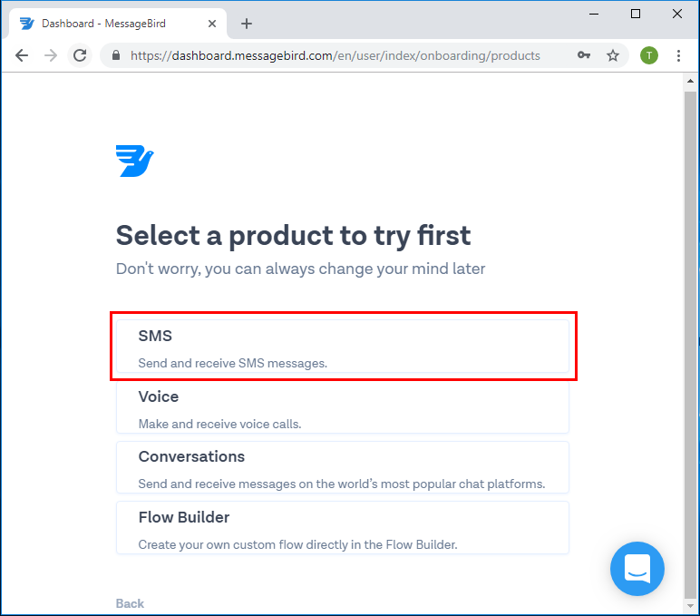Select the SMS product option
The width and height of the screenshot is (700, 616).
click(343, 347)
